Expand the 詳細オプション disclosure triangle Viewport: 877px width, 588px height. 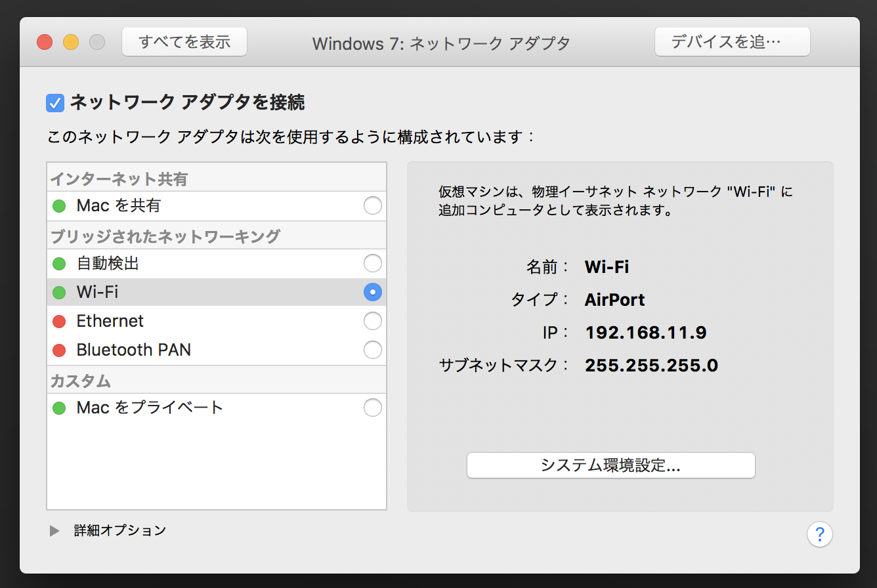pos(54,531)
